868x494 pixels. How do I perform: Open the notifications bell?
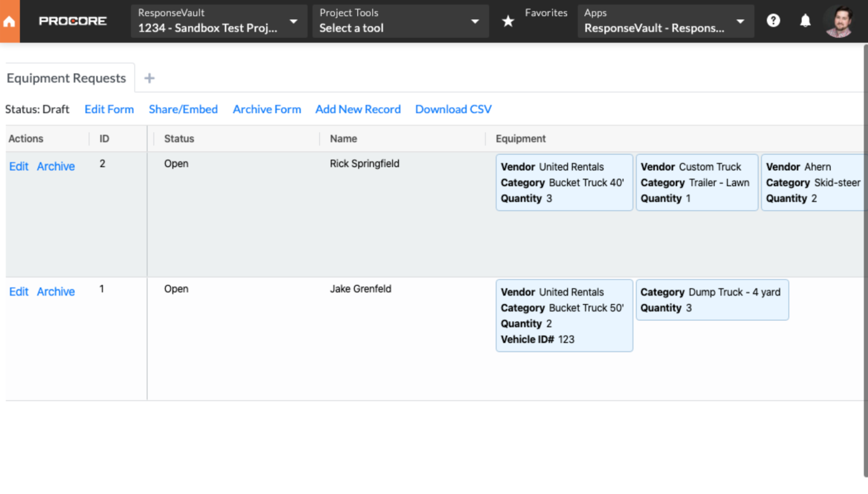click(805, 20)
